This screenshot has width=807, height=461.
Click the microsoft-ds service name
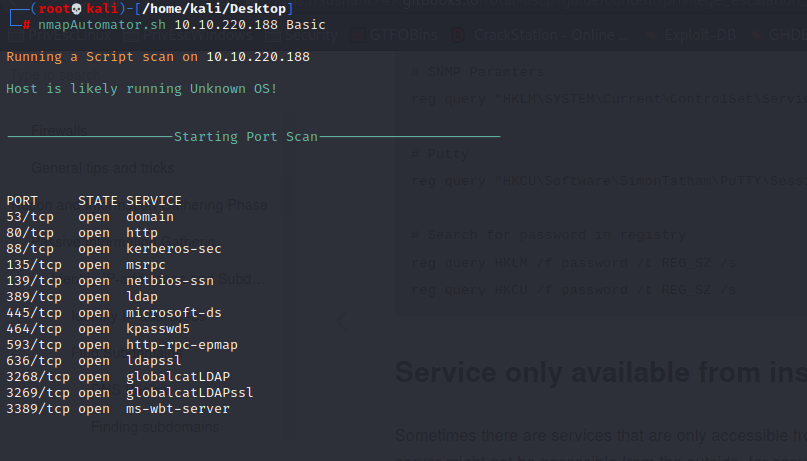(x=173, y=313)
